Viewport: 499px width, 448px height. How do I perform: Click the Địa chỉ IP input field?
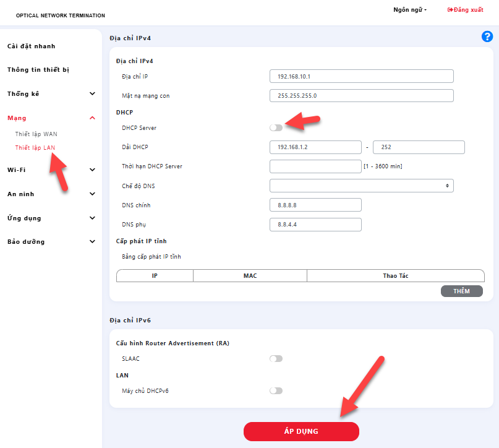[361, 76]
